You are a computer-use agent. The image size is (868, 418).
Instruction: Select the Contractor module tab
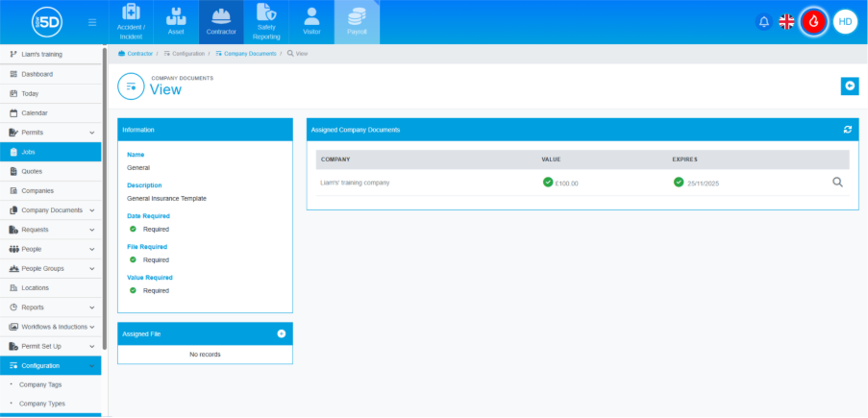221,22
